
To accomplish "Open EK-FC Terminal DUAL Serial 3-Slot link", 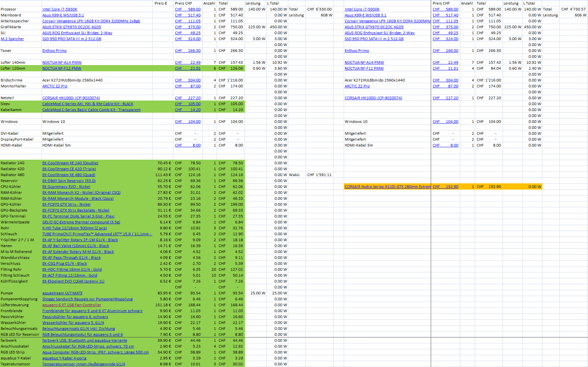I will (78, 216).
